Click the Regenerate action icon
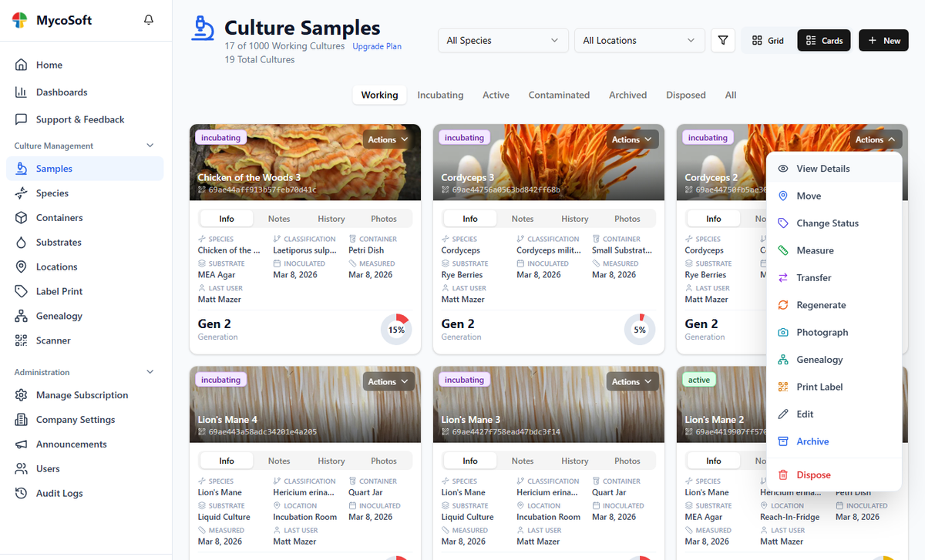 coord(782,304)
